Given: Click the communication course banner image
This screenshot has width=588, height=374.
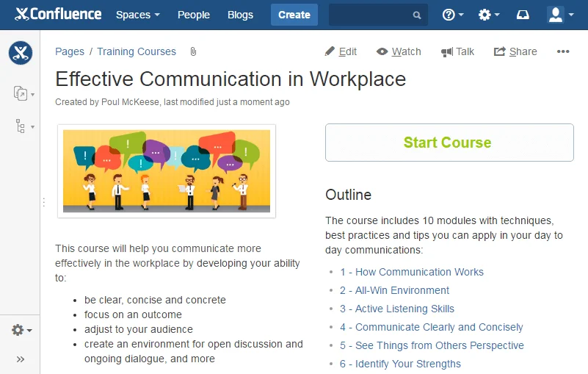Looking at the screenshot, I should pyautogui.click(x=167, y=171).
